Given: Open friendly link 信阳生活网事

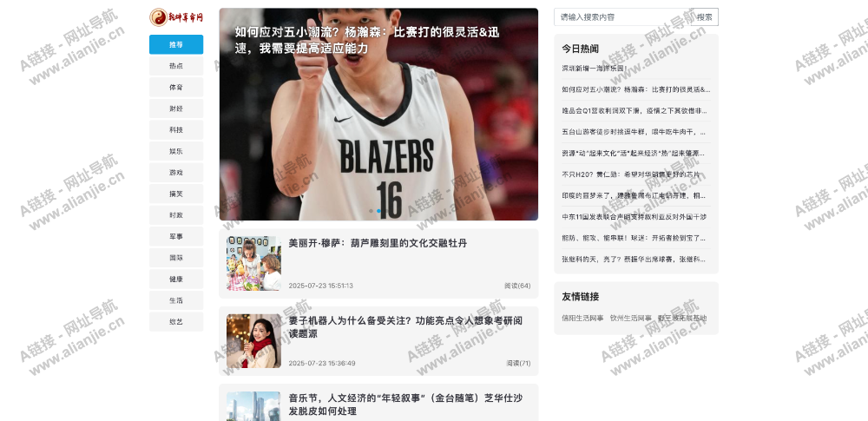Looking at the screenshot, I should pyautogui.click(x=582, y=319).
